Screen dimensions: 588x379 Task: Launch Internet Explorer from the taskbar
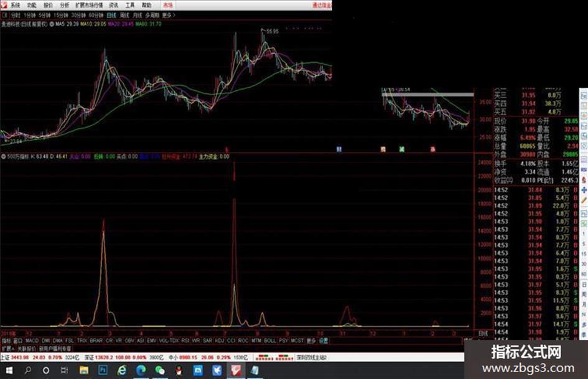(x=122, y=371)
